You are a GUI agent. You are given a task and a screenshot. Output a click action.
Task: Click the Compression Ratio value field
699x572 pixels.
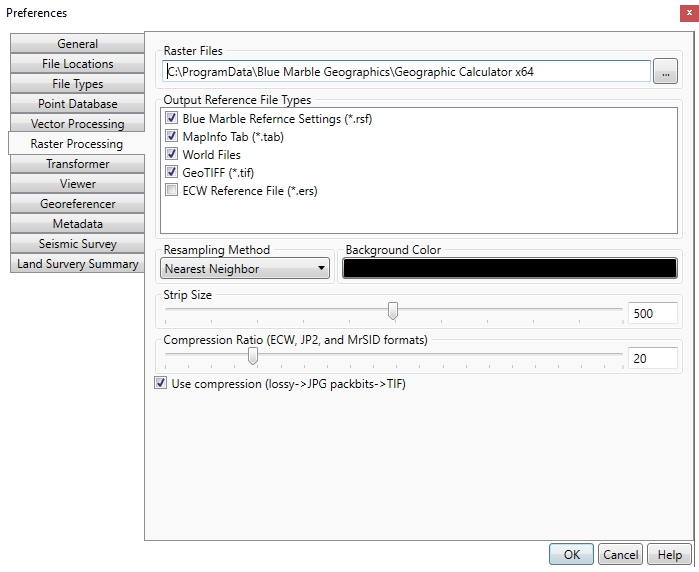click(653, 358)
